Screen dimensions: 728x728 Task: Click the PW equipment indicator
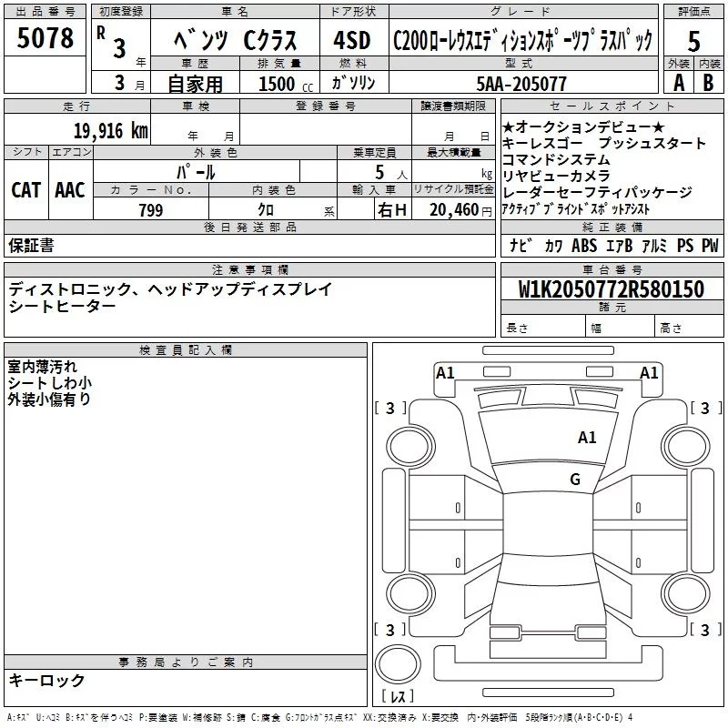(x=709, y=246)
